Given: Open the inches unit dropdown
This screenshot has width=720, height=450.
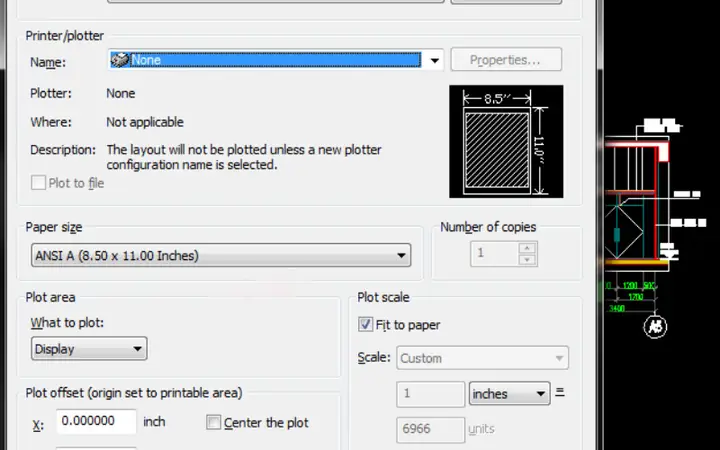Looking at the screenshot, I should 509,394.
